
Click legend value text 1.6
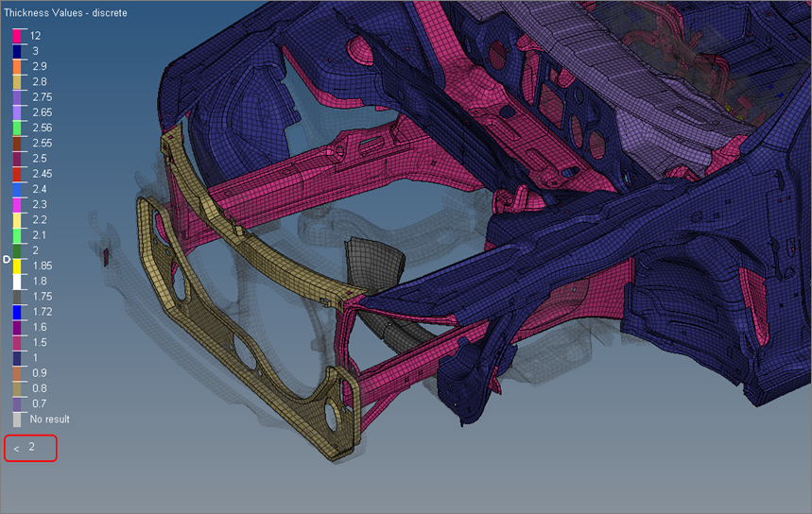(x=40, y=327)
